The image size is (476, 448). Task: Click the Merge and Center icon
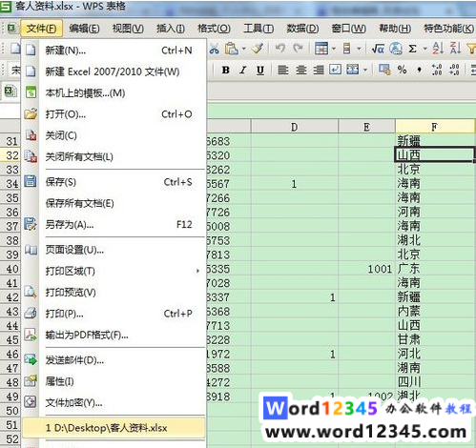(x=353, y=70)
